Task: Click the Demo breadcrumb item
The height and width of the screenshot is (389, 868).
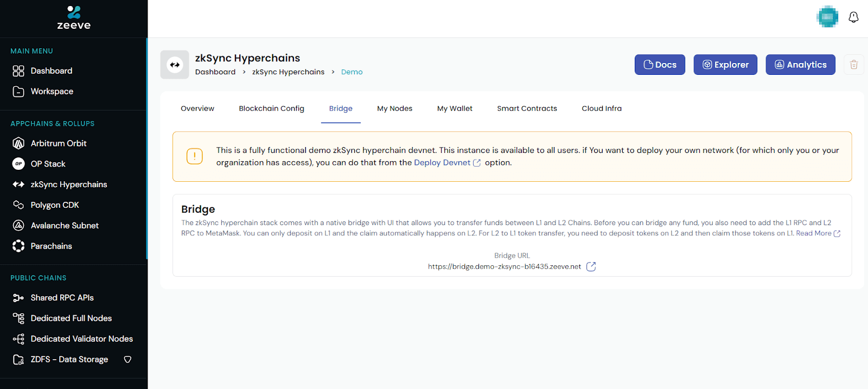Action: (x=352, y=72)
